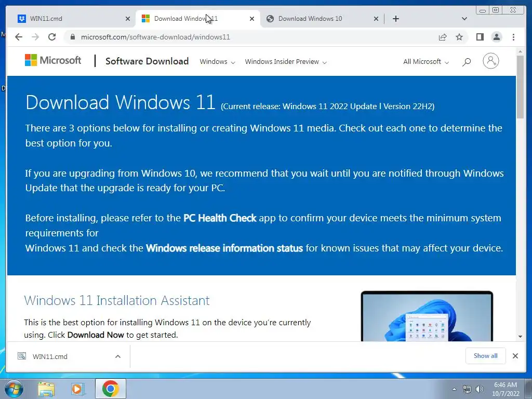Click the scrollbar down arrow
Screen dimensions: 532x399
[x=520, y=337]
